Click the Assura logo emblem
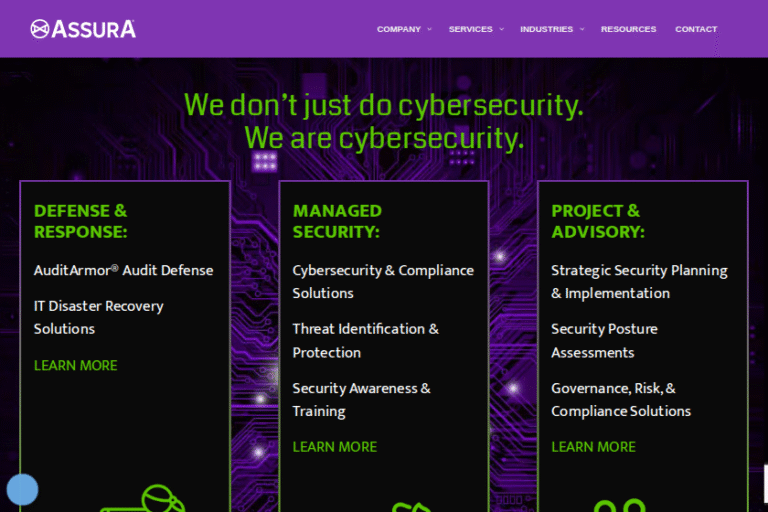The image size is (768, 512). (40, 29)
